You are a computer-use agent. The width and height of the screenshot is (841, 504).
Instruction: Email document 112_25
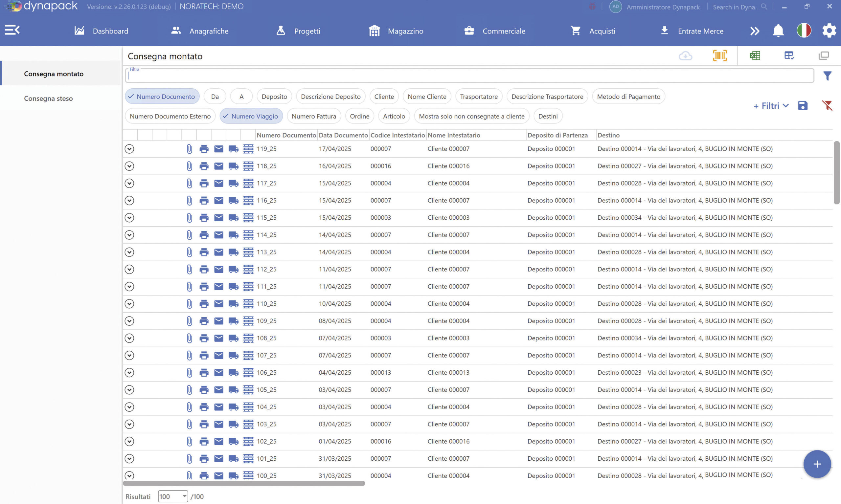coord(219,269)
